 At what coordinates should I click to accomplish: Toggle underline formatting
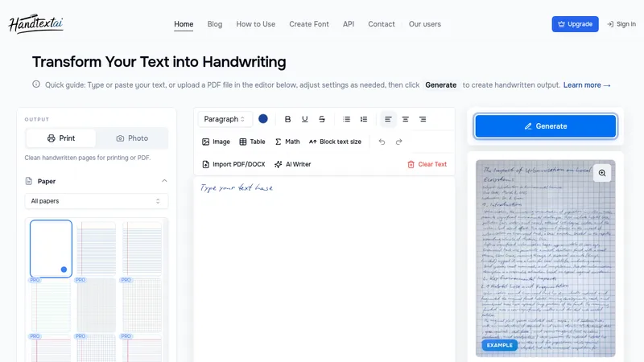tap(305, 119)
